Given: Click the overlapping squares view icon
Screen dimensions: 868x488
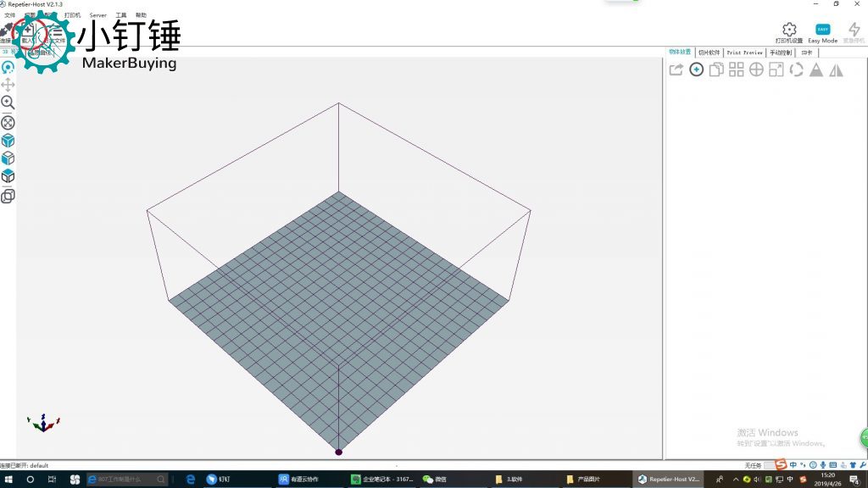Looking at the screenshot, I should coord(8,196).
